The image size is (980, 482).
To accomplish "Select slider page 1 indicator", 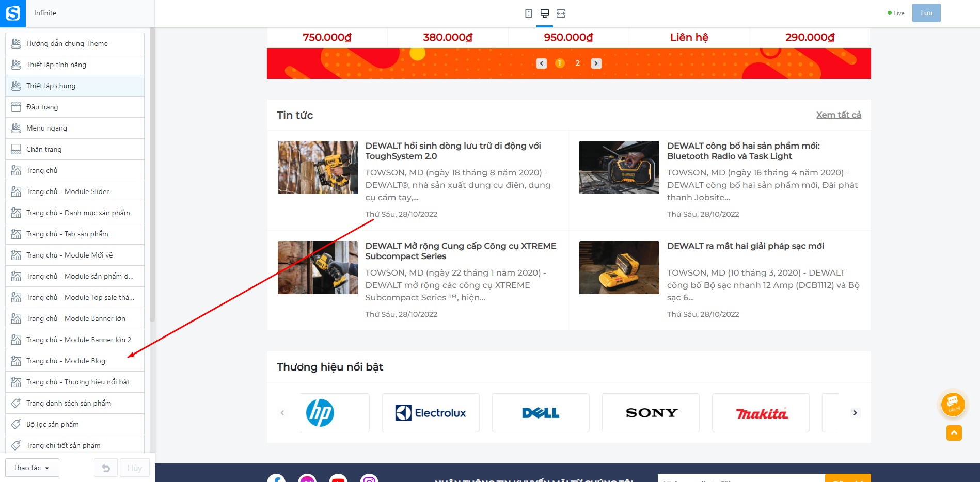I will [560, 63].
